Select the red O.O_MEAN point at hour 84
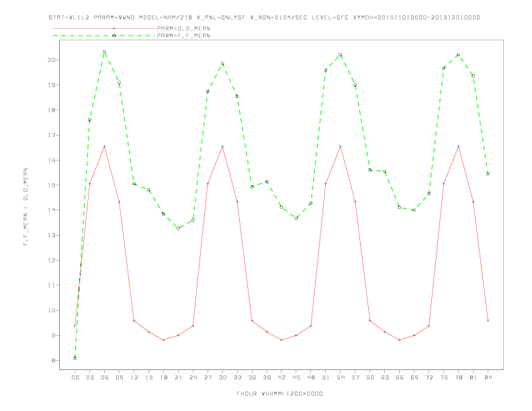This screenshot has width=532, height=411. coord(488,320)
